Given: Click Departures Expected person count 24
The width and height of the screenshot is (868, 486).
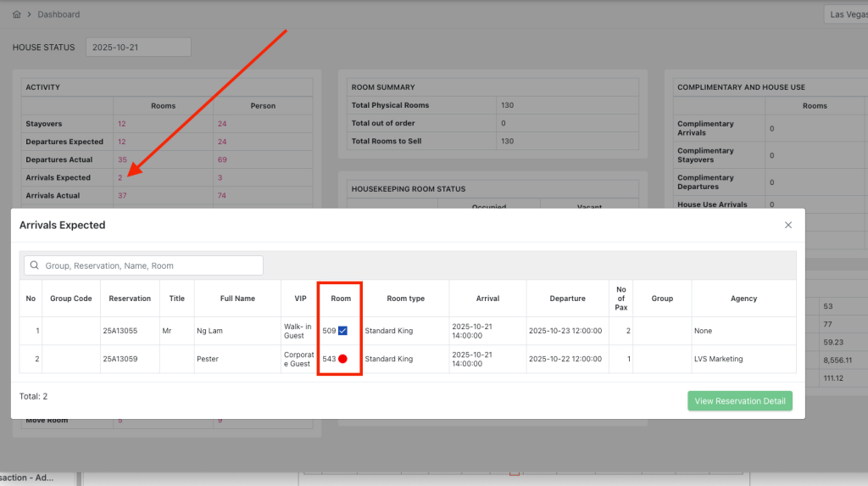Looking at the screenshot, I should [222, 142].
